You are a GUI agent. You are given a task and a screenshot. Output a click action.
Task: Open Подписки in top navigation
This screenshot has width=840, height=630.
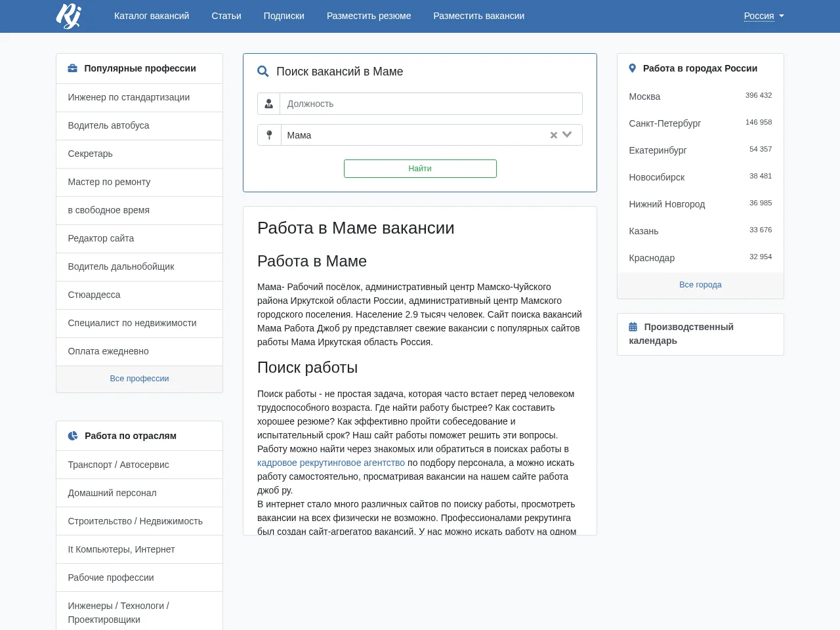pos(284,16)
